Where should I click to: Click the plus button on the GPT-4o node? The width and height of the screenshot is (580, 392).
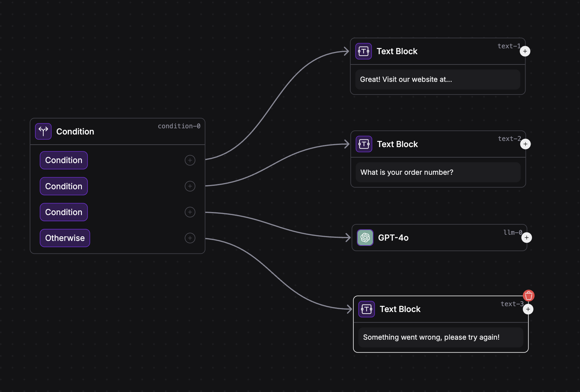(527, 237)
